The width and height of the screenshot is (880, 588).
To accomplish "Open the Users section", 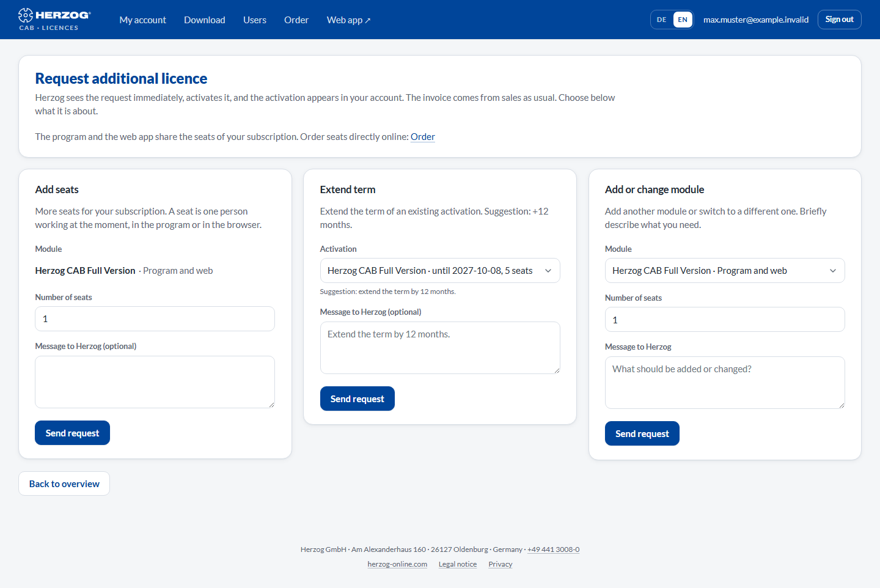I will coord(255,20).
